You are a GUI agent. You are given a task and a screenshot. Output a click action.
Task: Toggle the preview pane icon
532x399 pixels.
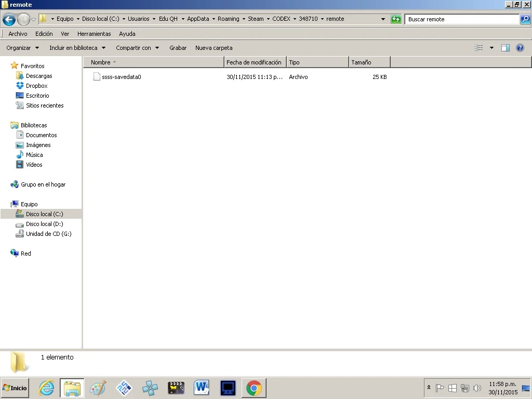[x=506, y=48]
